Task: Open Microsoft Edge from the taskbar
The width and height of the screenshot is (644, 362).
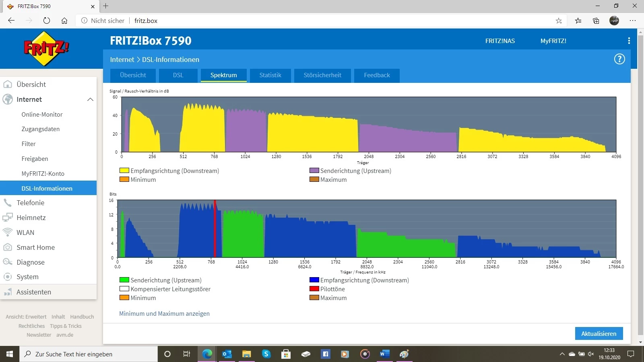Action: tap(207, 354)
